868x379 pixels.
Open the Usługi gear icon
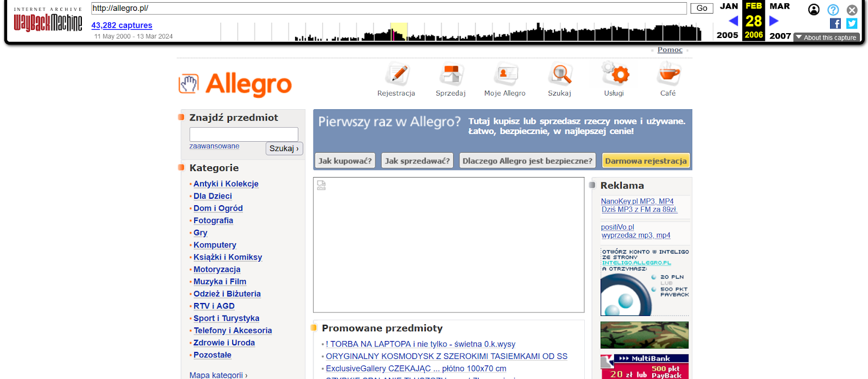[615, 74]
